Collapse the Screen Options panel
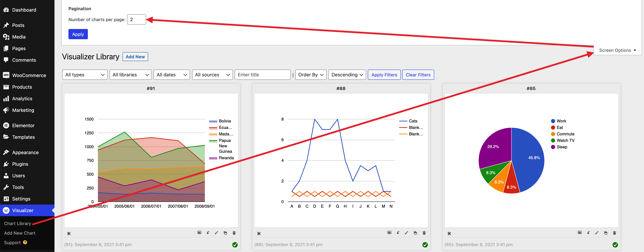The width and height of the screenshot is (644, 252). coord(617,50)
